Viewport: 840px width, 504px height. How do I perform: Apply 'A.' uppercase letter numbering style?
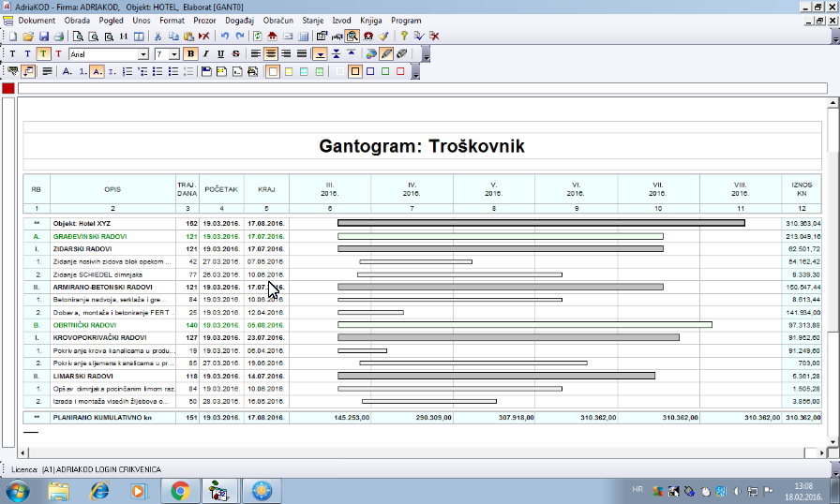coord(67,72)
